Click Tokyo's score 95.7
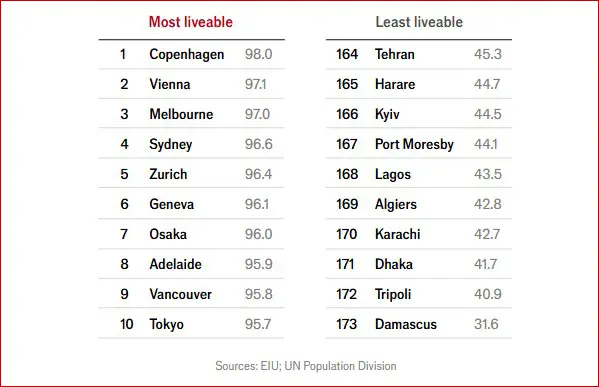Screen dimensions: 599x387 [258, 324]
